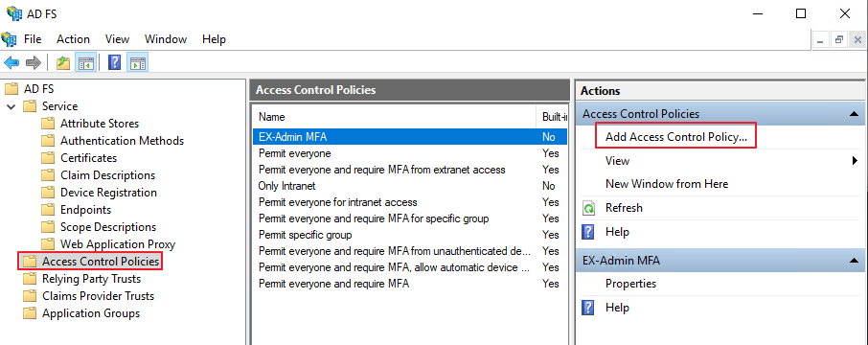Image resolution: width=868 pixels, height=345 pixels.
Task: Select Device Registration in tree
Action: (x=108, y=193)
